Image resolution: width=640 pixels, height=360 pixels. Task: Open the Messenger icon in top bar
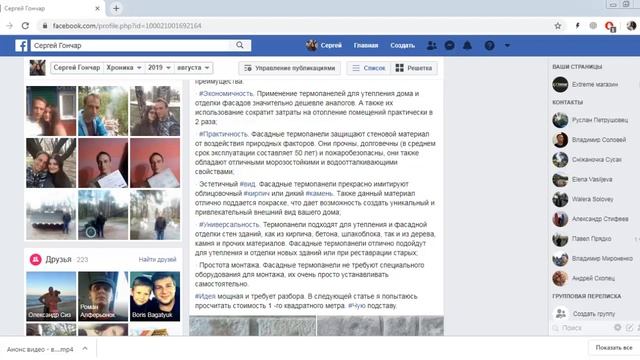[449, 45]
